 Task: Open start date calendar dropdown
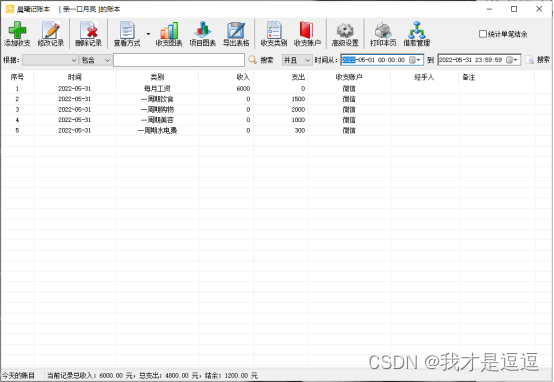click(x=416, y=60)
